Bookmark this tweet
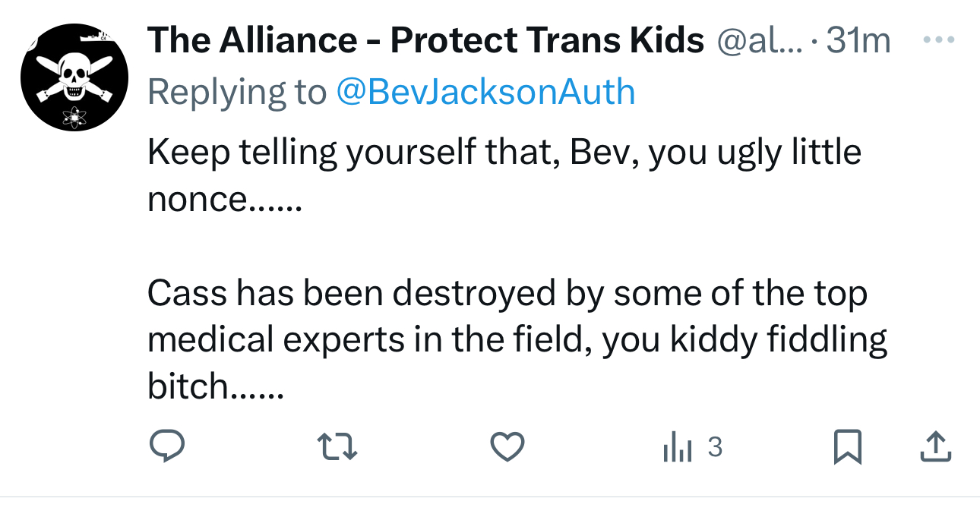980x517 pixels. (848, 446)
